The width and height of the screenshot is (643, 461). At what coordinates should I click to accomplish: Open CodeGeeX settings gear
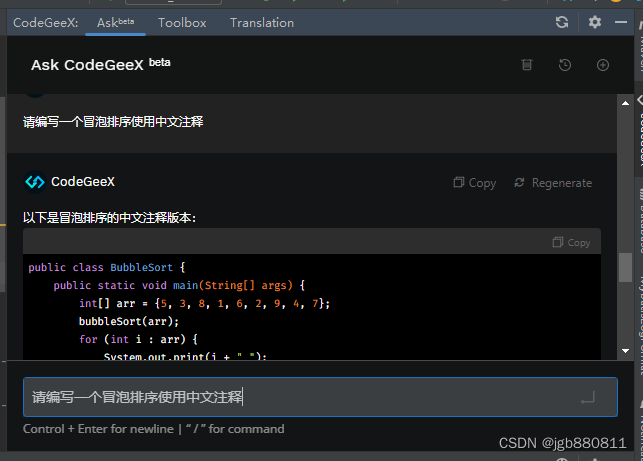click(595, 22)
